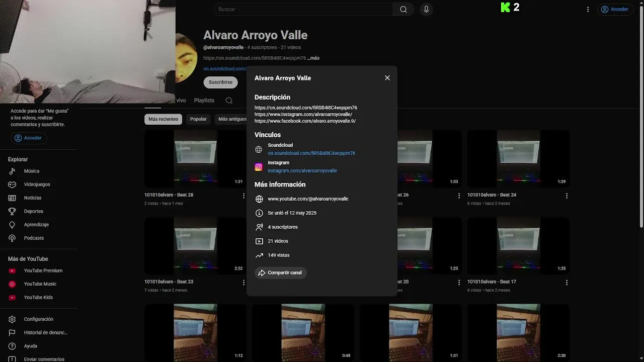Viewport: 644px width, 362px height.
Task: Expand channel description with …más
Action: (x=313, y=58)
